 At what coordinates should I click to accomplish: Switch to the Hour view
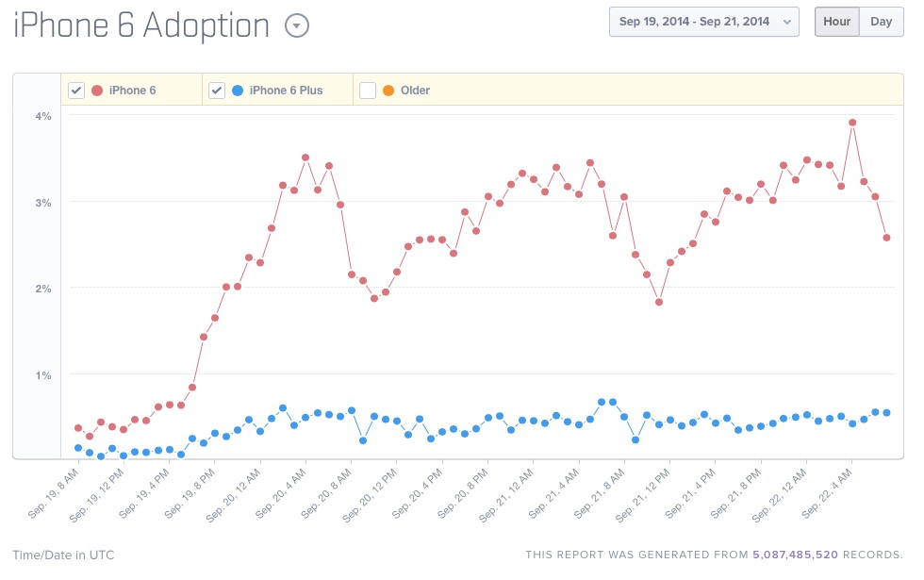836,22
